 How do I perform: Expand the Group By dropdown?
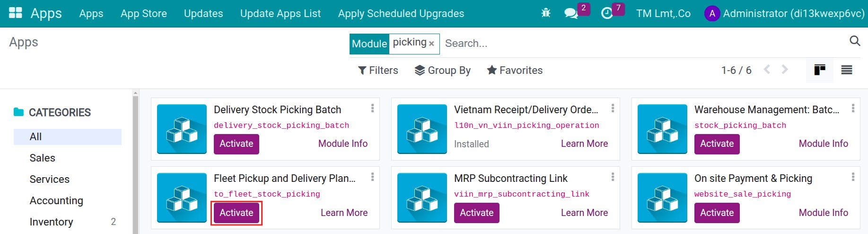pos(443,70)
